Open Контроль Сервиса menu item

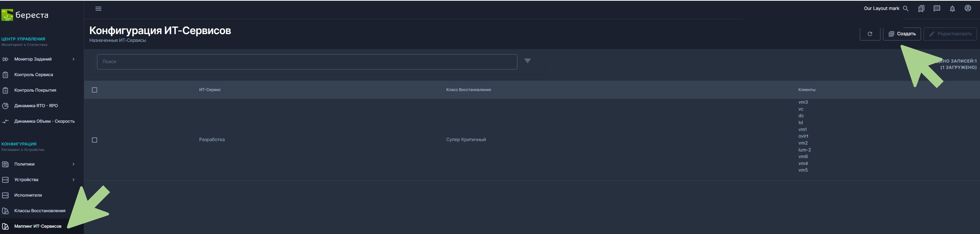(x=33, y=75)
